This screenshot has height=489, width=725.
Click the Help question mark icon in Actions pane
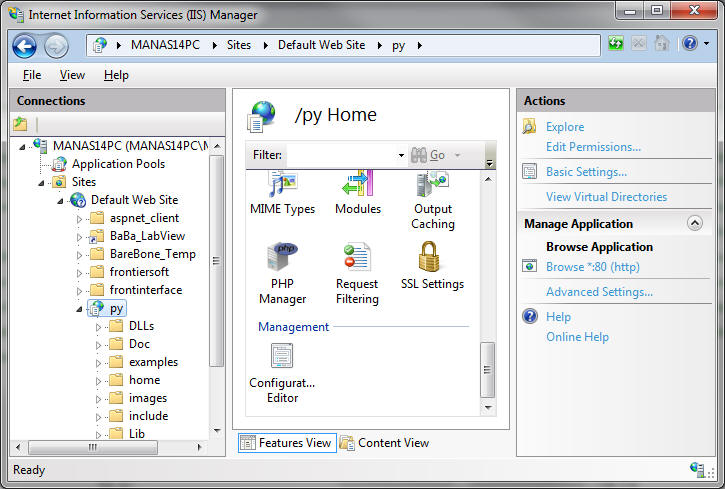[x=530, y=316]
